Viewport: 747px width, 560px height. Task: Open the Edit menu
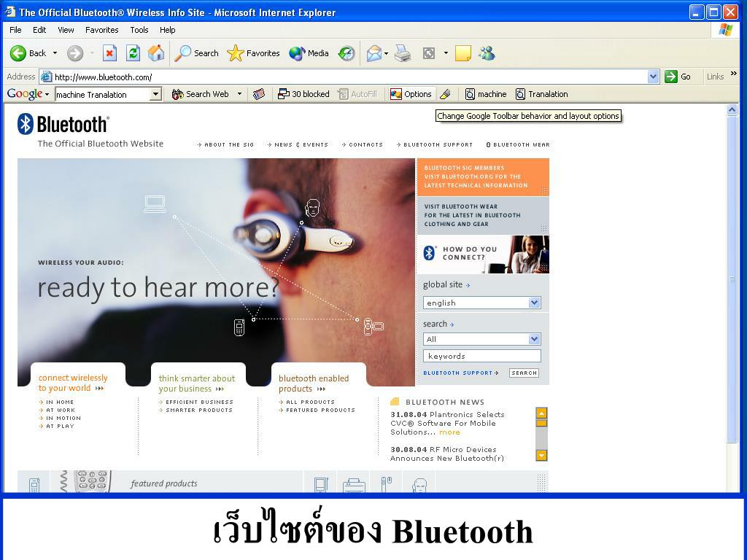pos(39,30)
